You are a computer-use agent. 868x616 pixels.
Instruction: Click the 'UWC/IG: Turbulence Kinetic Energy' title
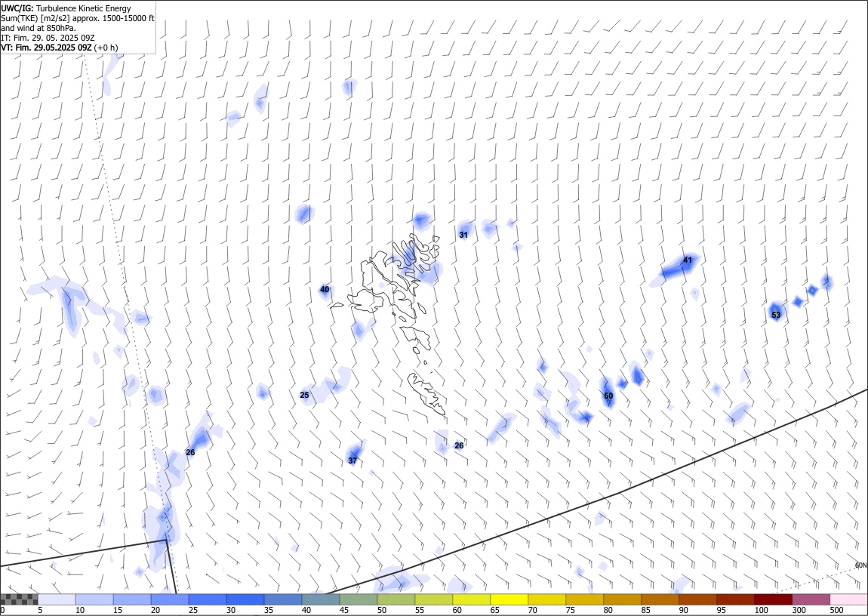66,8
